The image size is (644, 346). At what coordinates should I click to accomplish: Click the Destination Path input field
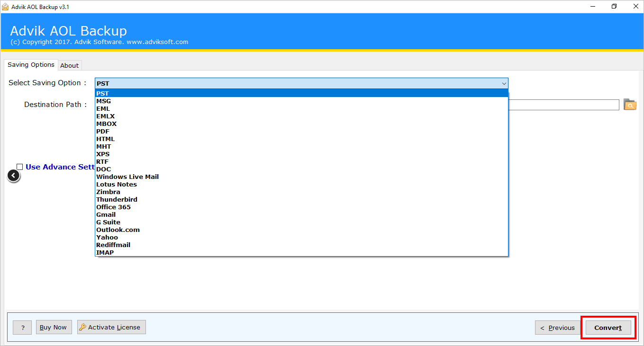pyautogui.click(x=563, y=105)
